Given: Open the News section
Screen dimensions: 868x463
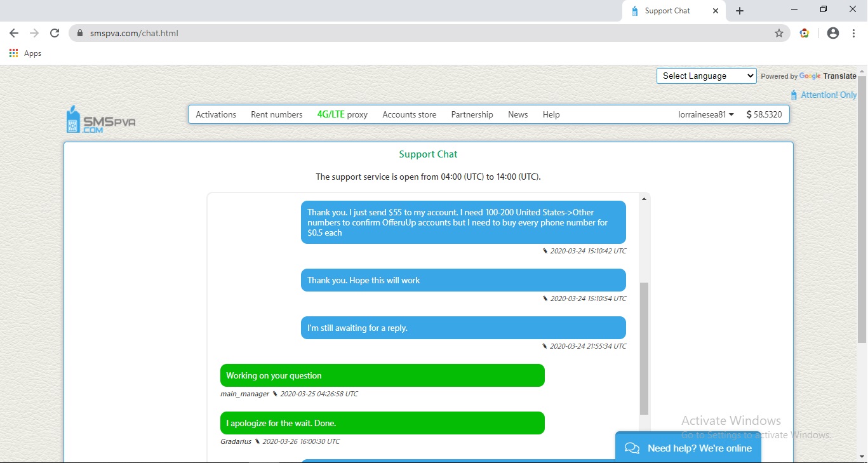Looking at the screenshot, I should click(518, 114).
